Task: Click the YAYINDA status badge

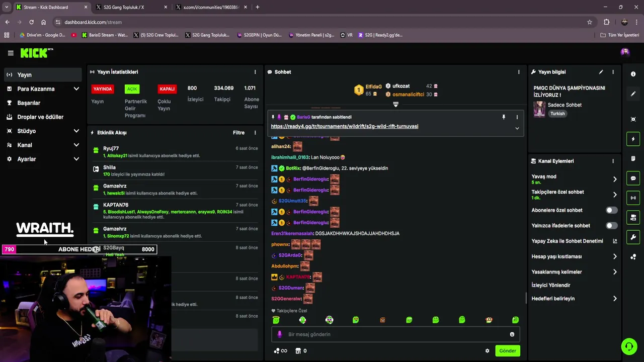Action: [103, 89]
